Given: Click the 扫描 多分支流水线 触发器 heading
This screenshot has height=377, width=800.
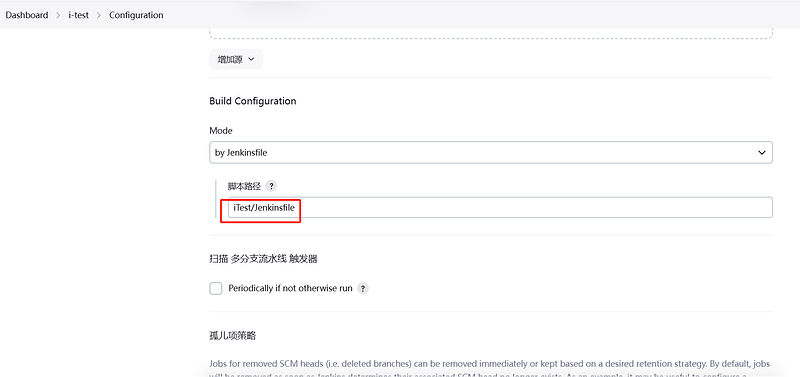Looking at the screenshot, I should (263, 259).
